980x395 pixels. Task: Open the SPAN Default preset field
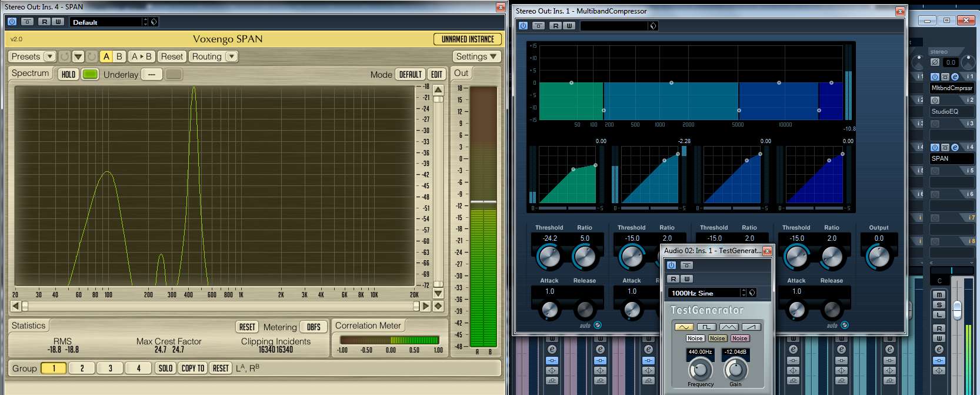106,22
